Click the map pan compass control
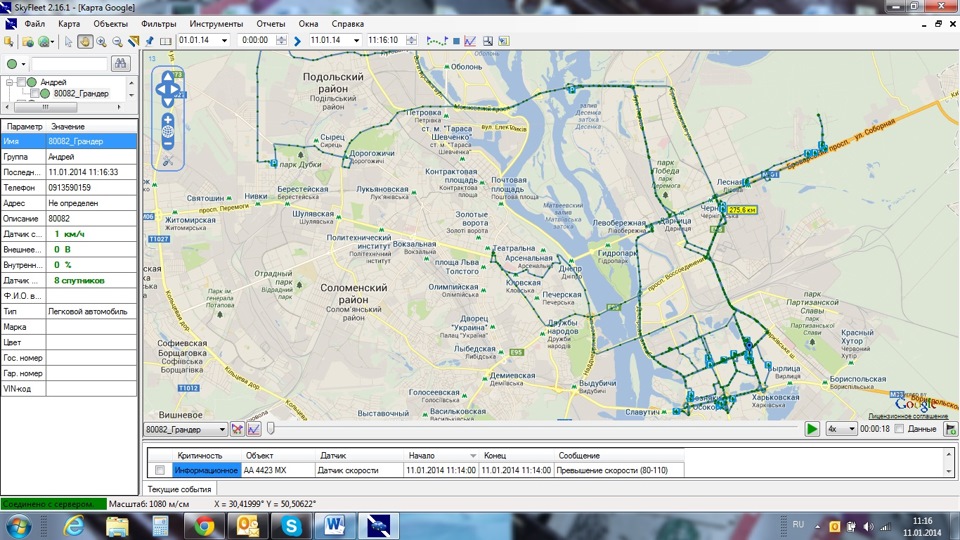Viewport: 960px width, 540px height. (167, 89)
